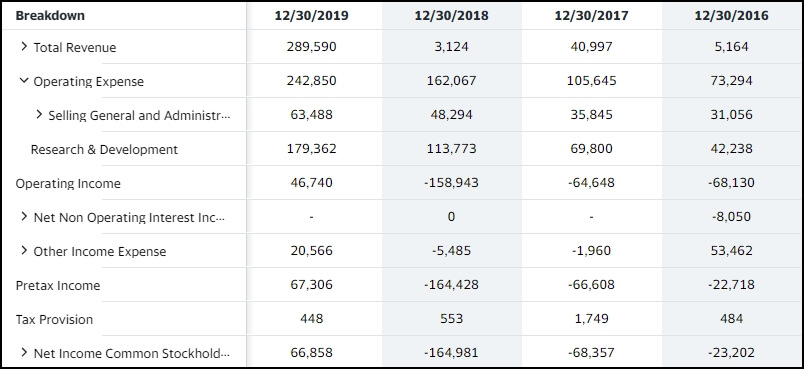804x369 pixels.
Task: Click the Pretax Income row label
Action: pyautogui.click(x=58, y=285)
